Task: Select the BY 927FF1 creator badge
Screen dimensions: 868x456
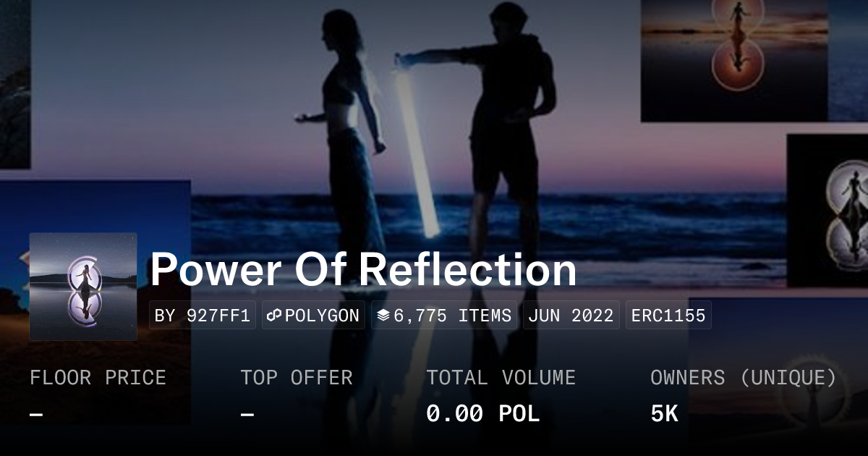Action: (203, 316)
